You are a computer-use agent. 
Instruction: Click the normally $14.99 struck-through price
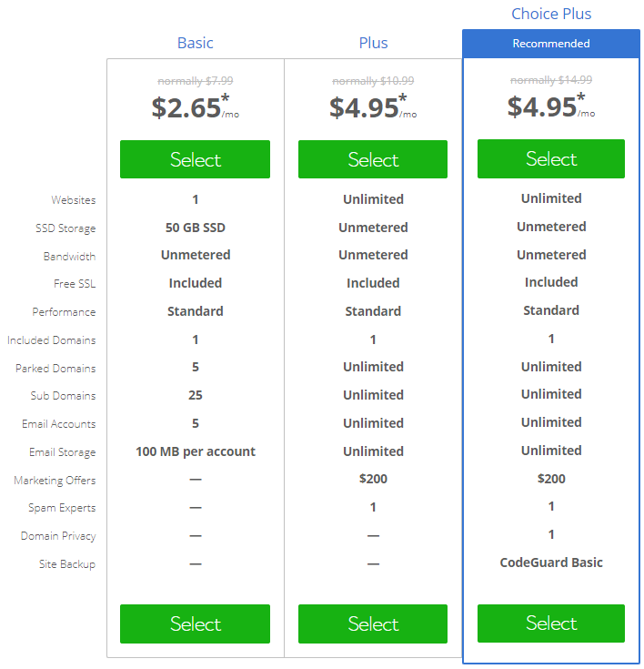[551, 80]
